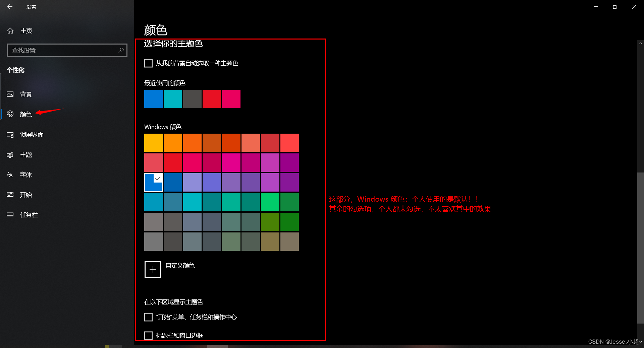
Task: Open the 自定义颜色 picker label
Action: point(180,266)
